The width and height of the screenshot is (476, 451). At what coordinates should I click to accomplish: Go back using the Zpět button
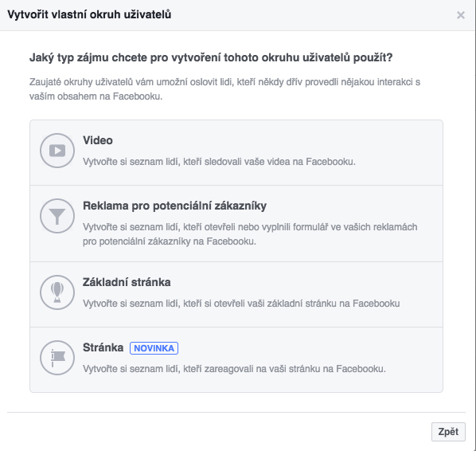click(448, 432)
